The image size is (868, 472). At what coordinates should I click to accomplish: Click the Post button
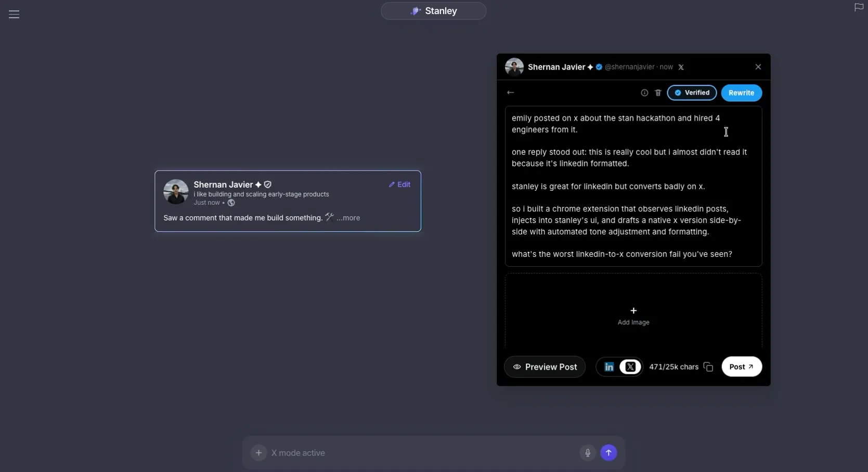coord(741,367)
